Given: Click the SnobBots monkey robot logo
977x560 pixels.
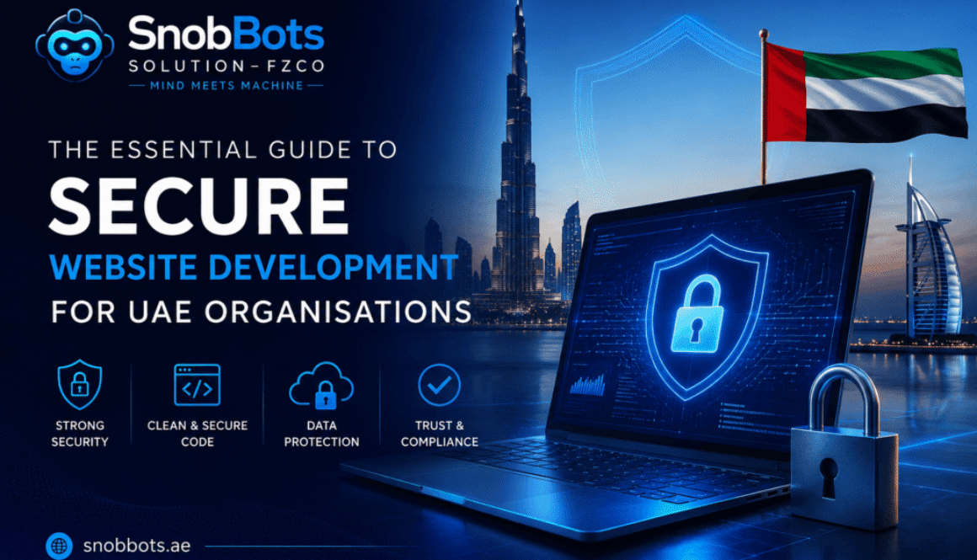Looking at the screenshot, I should (75, 45).
